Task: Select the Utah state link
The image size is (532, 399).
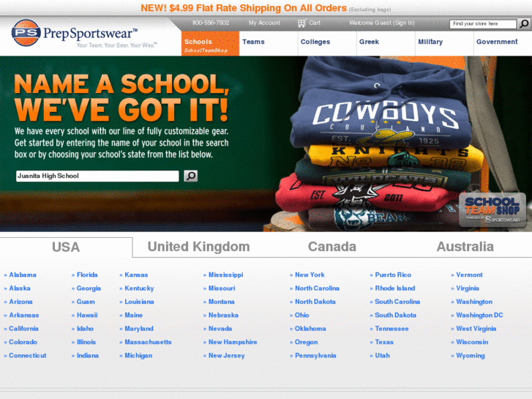Action: (x=382, y=356)
